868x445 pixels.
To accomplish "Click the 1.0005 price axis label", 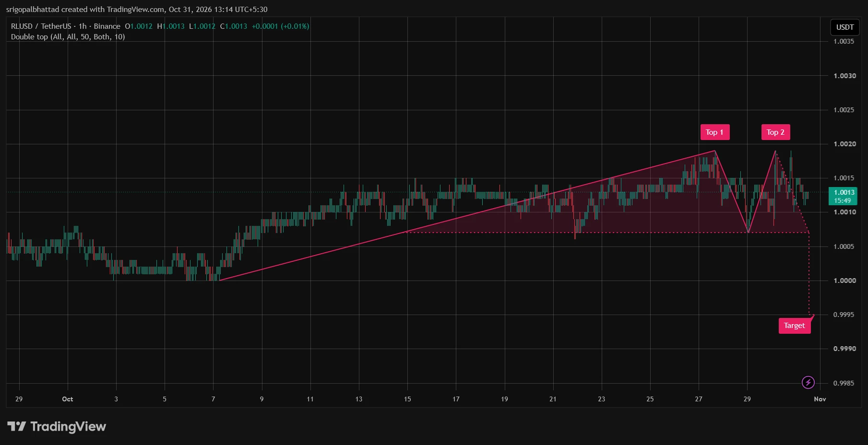I will (x=844, y=246).
